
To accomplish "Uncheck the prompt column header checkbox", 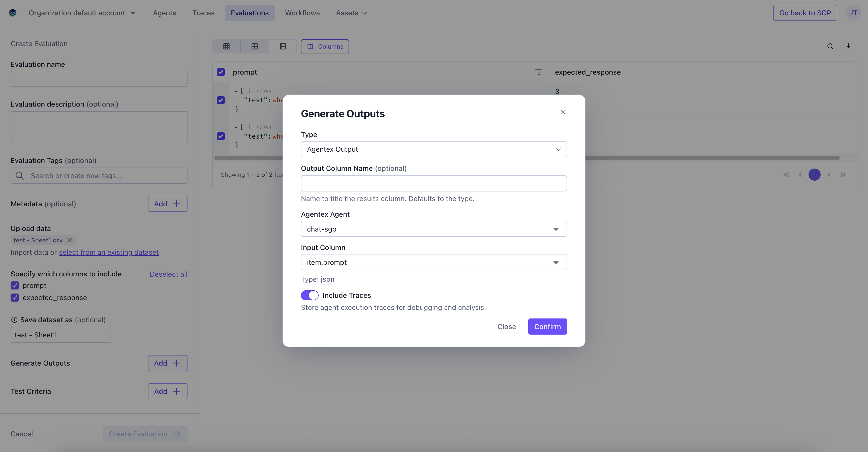I will tap(221, 72).
